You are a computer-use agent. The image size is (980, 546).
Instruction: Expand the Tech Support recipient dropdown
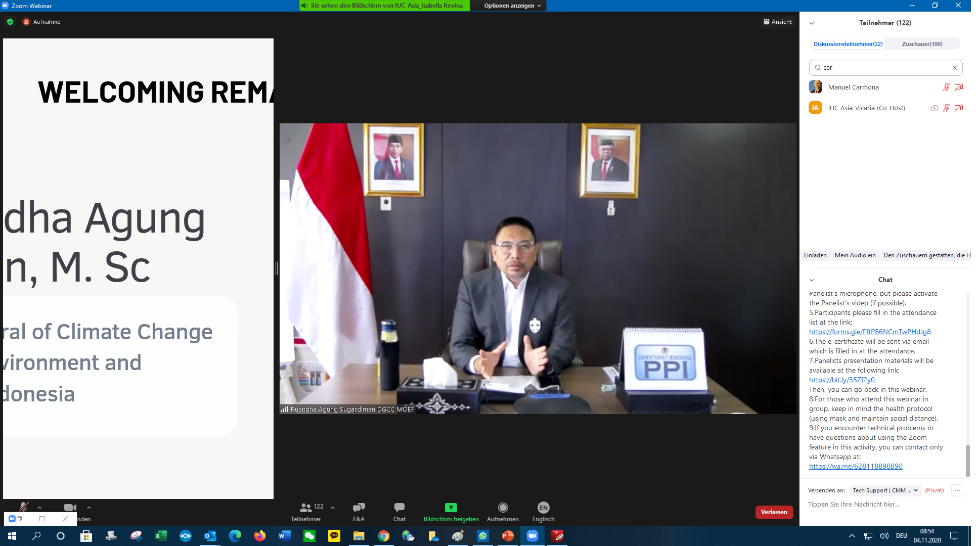[x=885, y=490]
